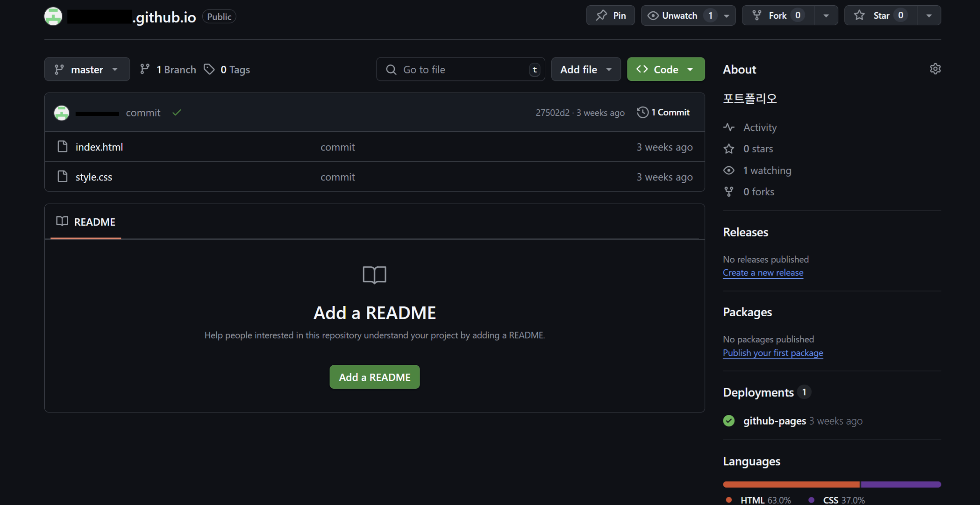Image resolution: width=980 pixels, height=505 pixels.
Task: Toggle the Star button for this repository
Action: pos(880,16)
